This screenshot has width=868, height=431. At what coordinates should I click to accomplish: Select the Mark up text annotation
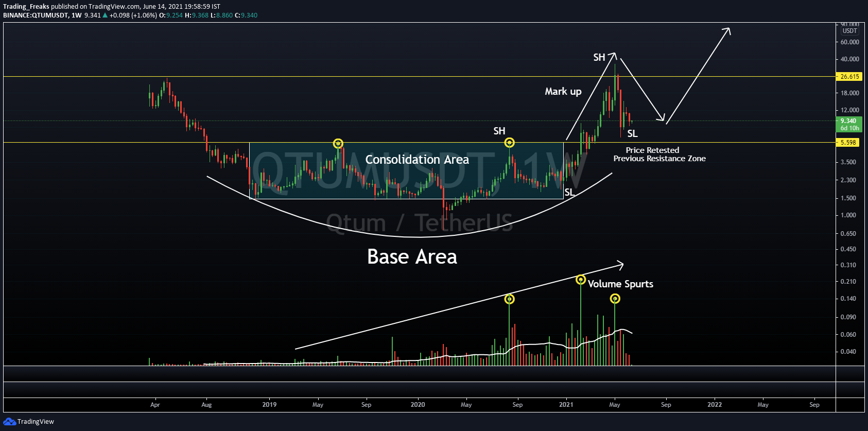[563, 92]
